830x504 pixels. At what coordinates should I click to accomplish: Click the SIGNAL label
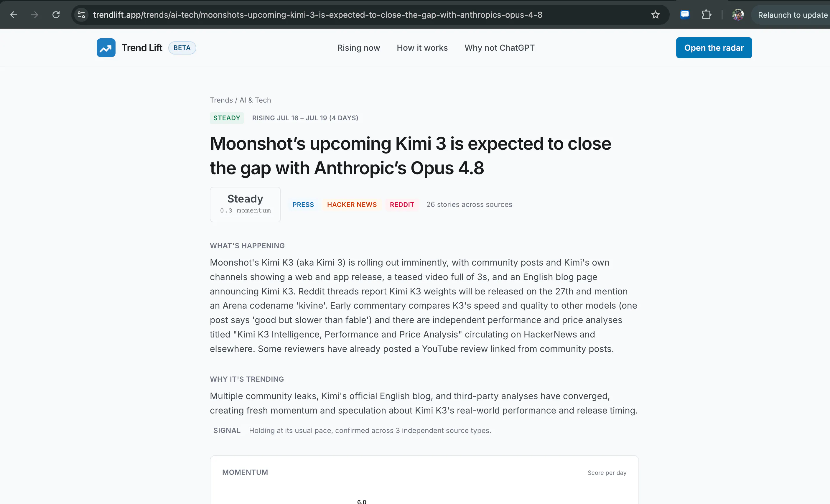click(x=227, y=430)
